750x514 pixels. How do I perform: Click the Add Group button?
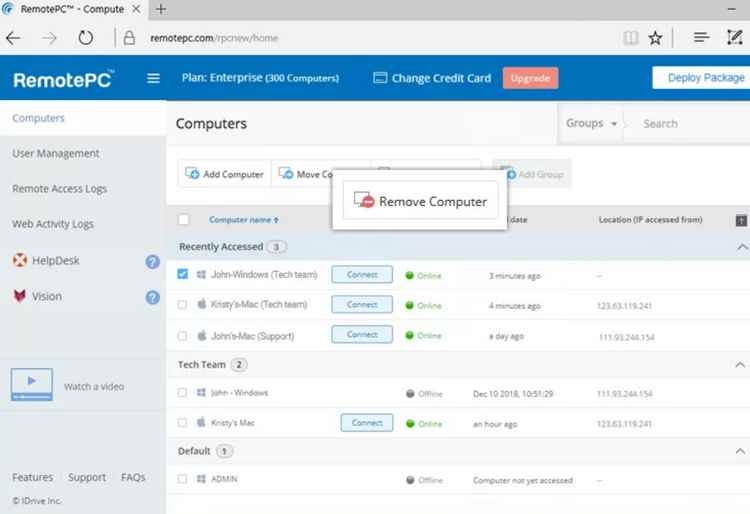(x=532, y=174)
